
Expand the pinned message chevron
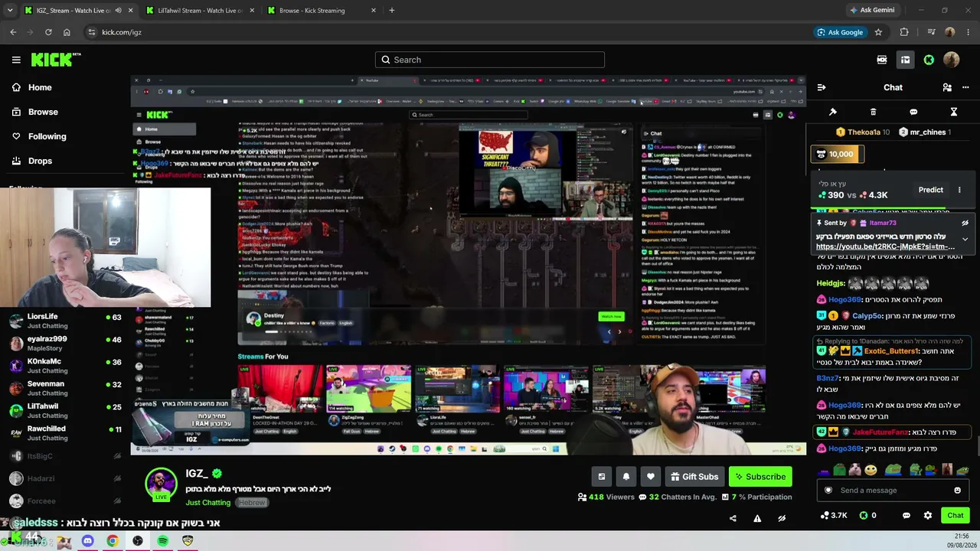pos(965,239)
